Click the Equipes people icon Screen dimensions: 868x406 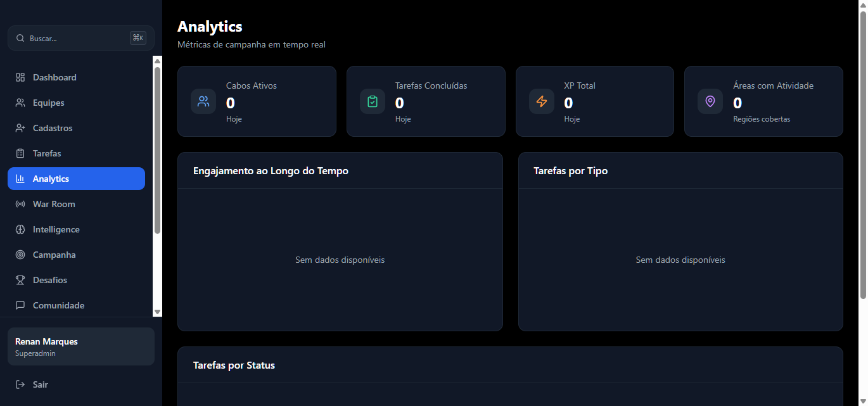tap(20, 103)
